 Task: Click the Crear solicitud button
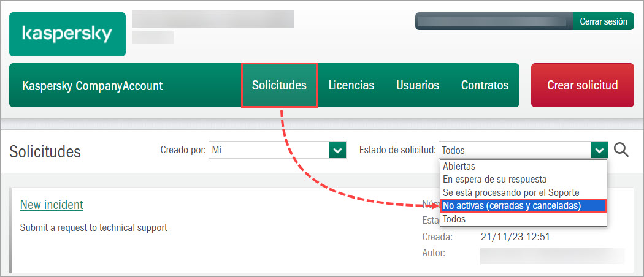(583, 85)
